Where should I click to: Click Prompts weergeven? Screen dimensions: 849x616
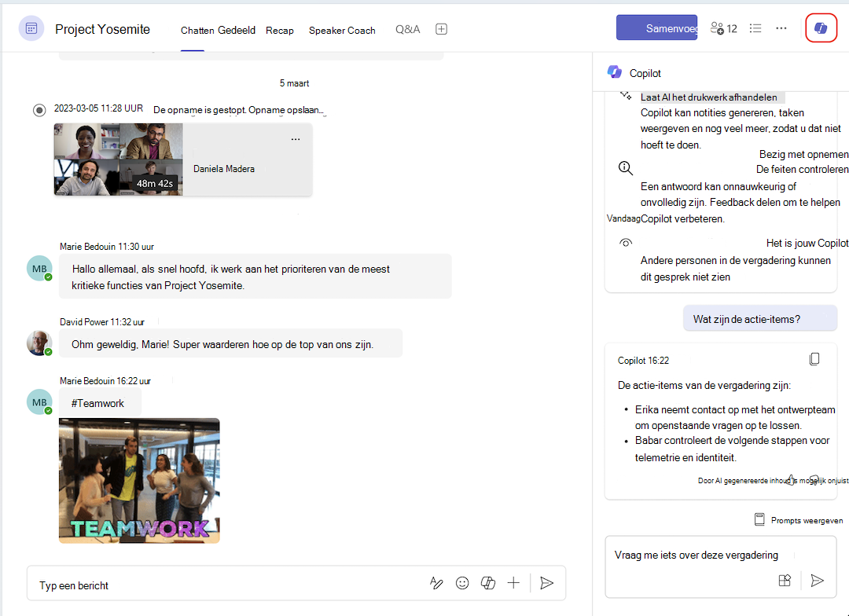(797, 519)
